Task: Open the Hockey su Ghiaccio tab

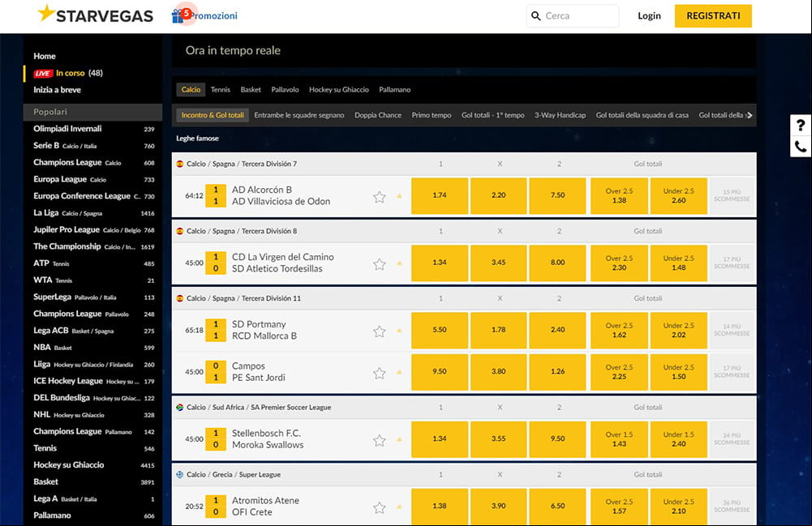Action: [x=339, y=89]
